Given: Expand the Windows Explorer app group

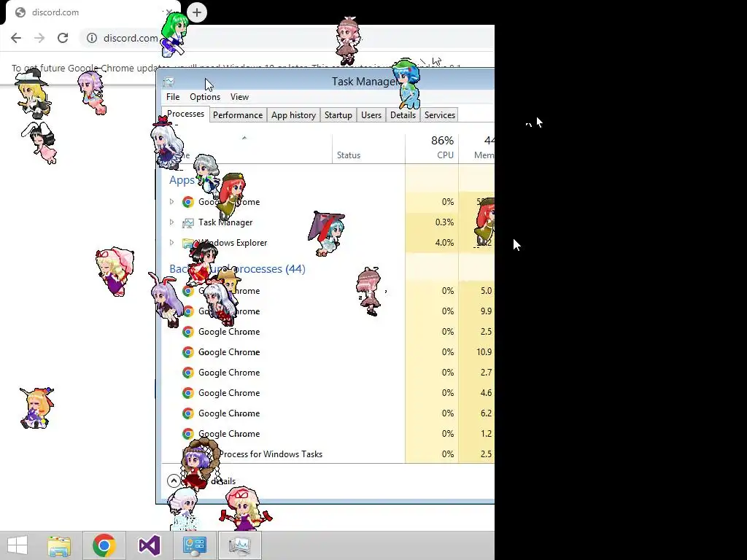Looking at the screenshot, I should (x=172, y=243).
